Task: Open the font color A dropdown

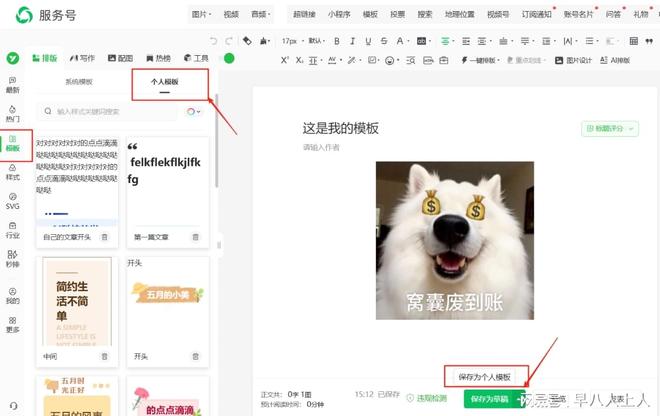Action: click(x=402, y=41)
